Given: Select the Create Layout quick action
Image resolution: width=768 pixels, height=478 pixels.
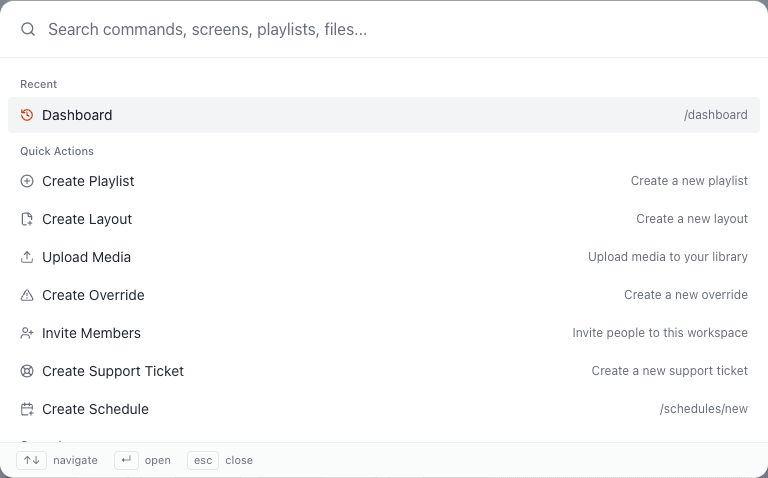Looking at the screenshot, I should pyautogui.click(x=384, y=219).
